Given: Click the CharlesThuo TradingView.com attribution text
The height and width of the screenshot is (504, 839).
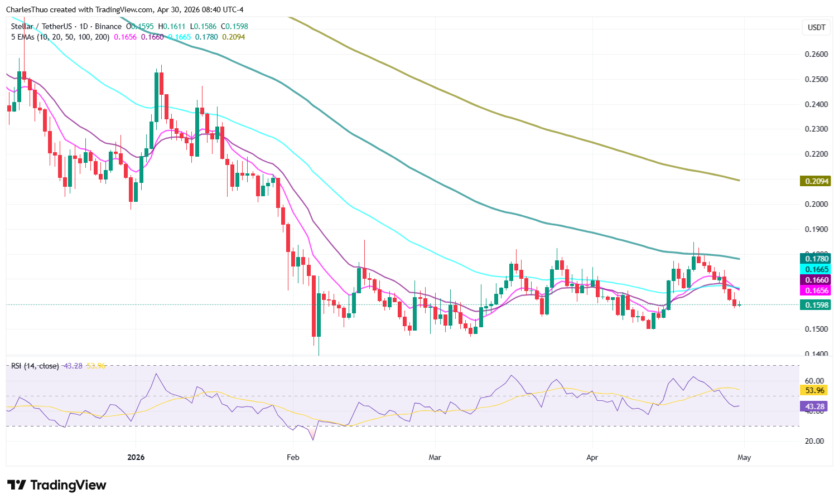Looking at the screenshot, I should tap(124, 9).
